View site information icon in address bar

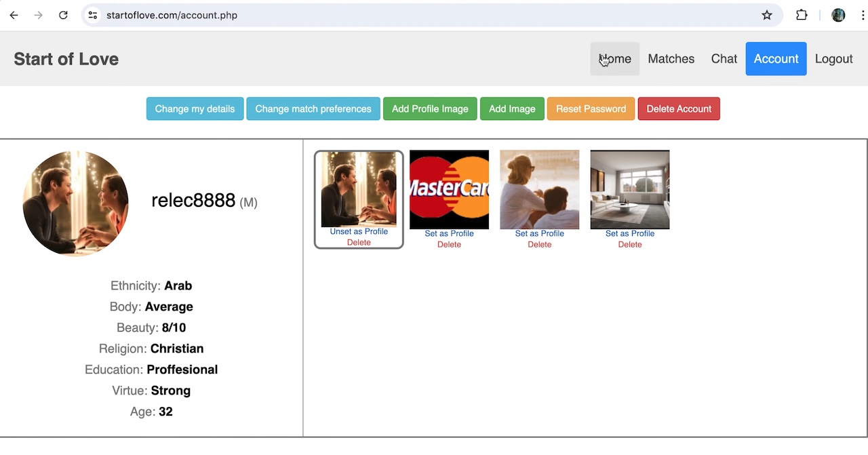click(93, 15)
